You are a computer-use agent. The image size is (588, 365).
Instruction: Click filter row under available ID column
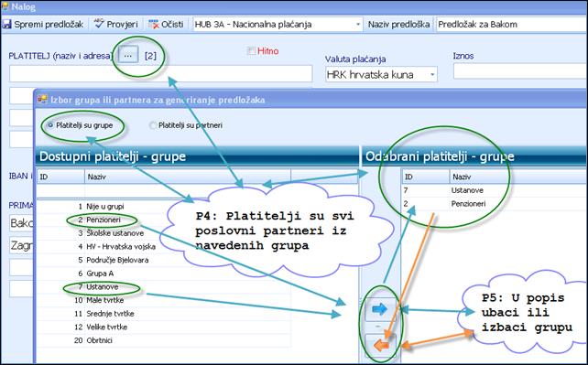pos(60,190)
